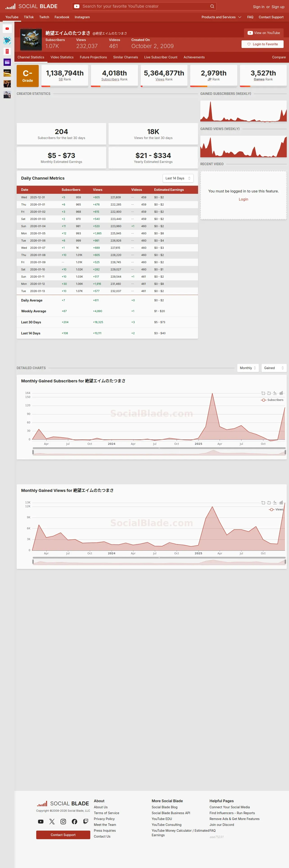Open footer Twitch social icon

(86, 822)
